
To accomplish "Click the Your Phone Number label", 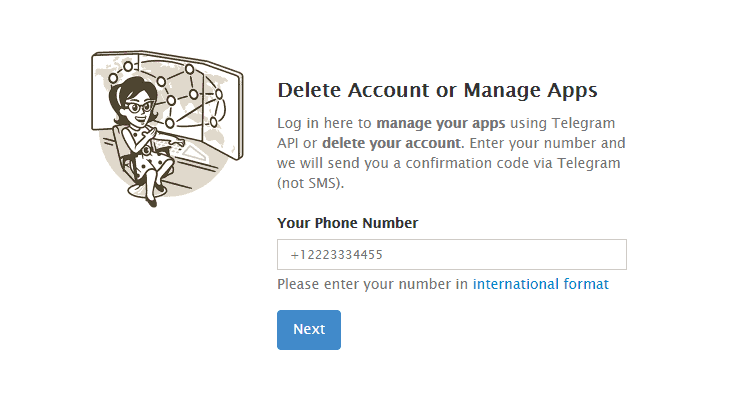I will click(347, 223).
